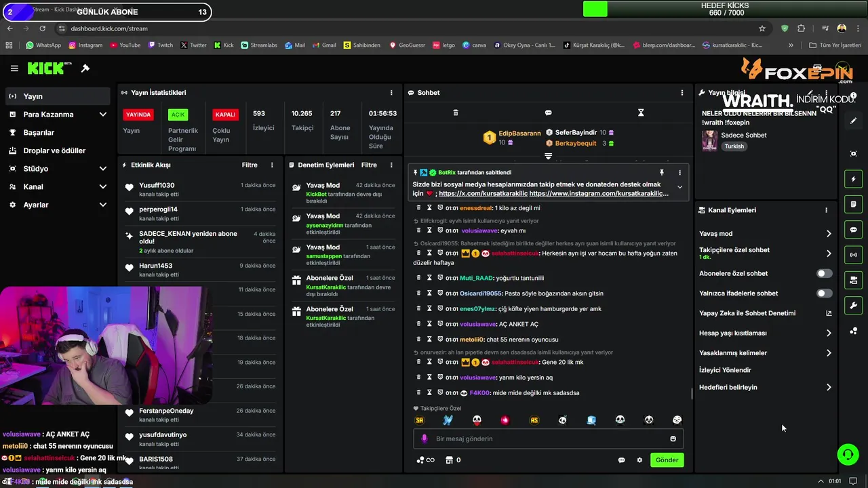Click the green support headset button

tap(848, 454)
